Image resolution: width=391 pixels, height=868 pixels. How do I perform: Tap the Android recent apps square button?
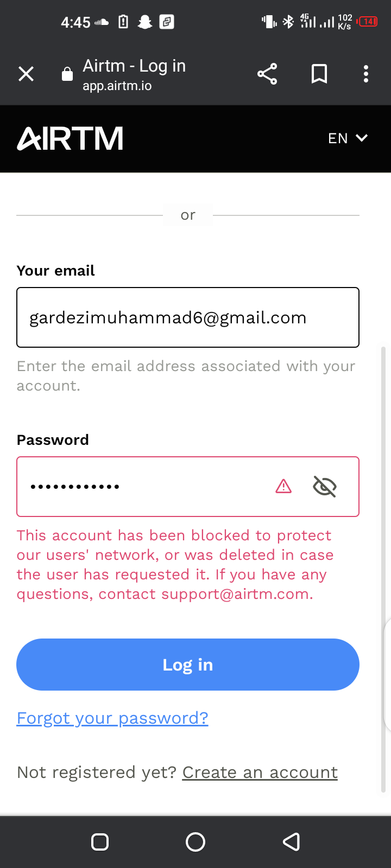(x=100, y=842)
